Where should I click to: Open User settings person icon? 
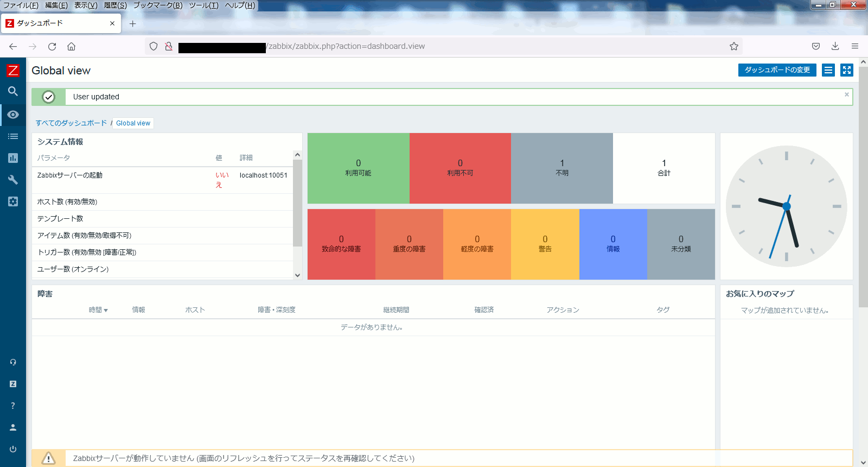tap(13, 427)
